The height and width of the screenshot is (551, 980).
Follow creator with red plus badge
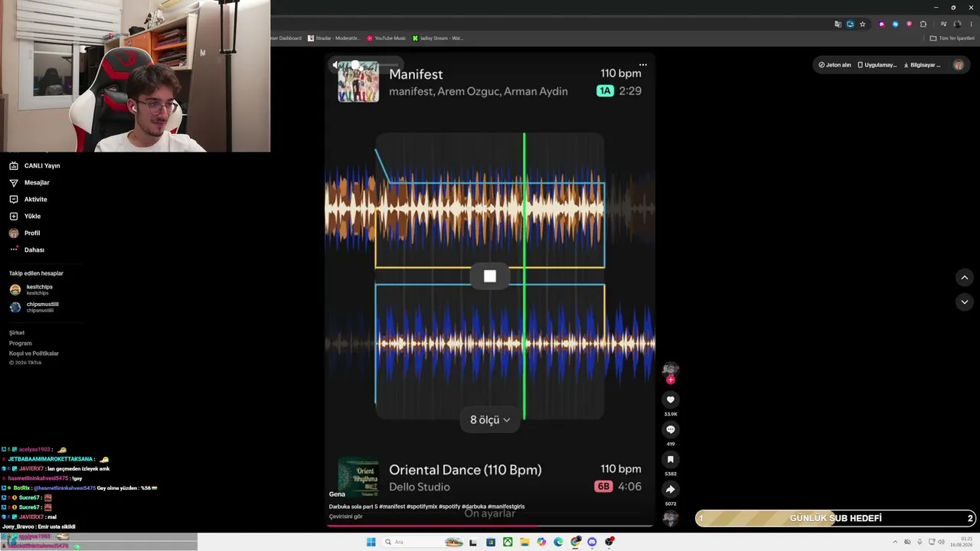[671, 380]
